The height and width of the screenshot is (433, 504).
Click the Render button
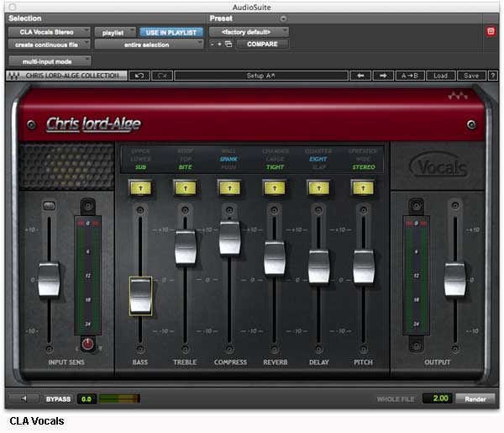coord(475,399)
